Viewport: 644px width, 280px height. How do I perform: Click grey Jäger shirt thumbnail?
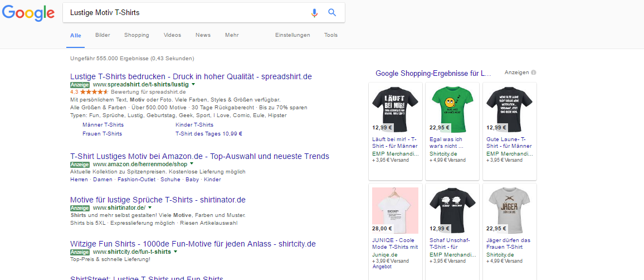click(x=509, y=210)
